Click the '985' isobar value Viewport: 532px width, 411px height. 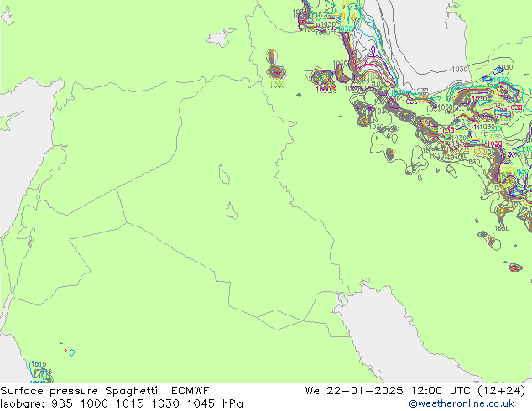pos(62,403)
